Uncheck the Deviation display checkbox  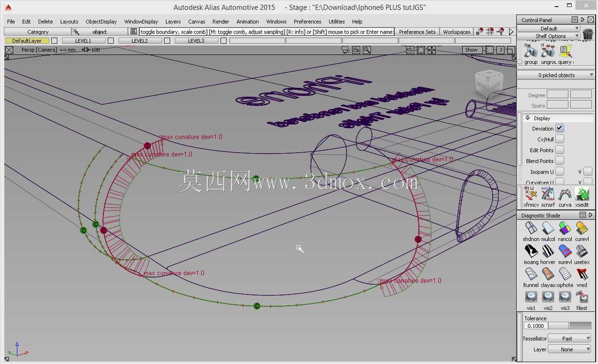(x=559, y=128)
